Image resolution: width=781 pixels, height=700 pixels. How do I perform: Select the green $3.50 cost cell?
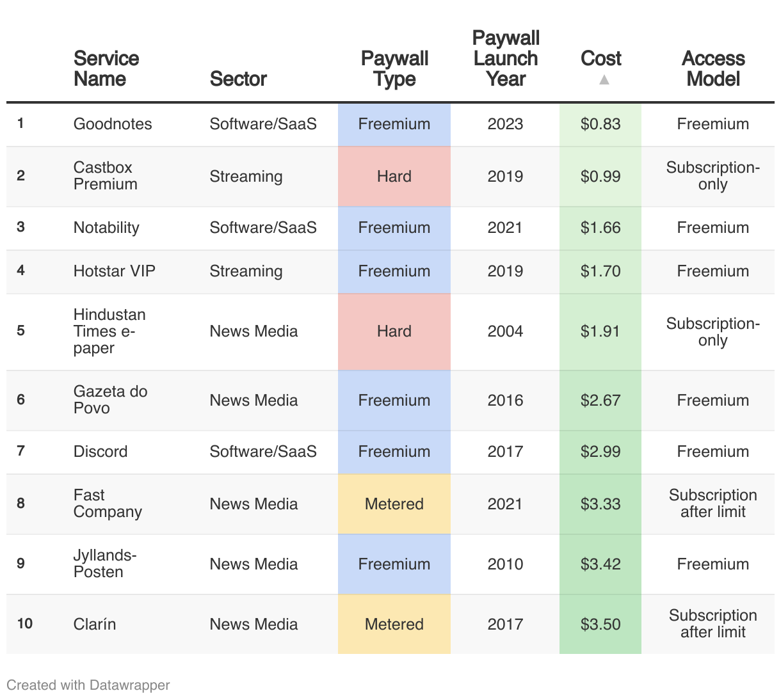[x=600, y=624]
